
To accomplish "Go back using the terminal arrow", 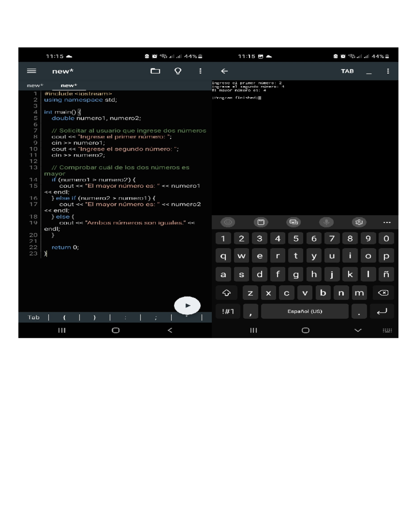I will [224, 71].
